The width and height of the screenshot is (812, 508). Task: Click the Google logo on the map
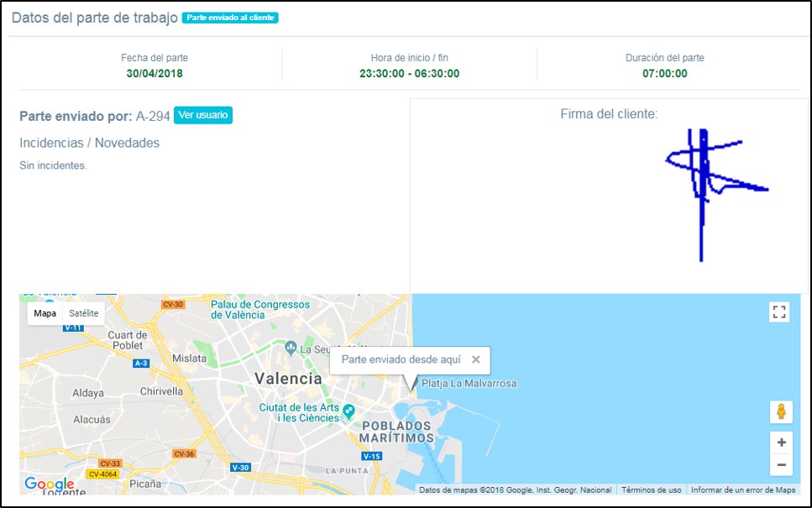50,484
